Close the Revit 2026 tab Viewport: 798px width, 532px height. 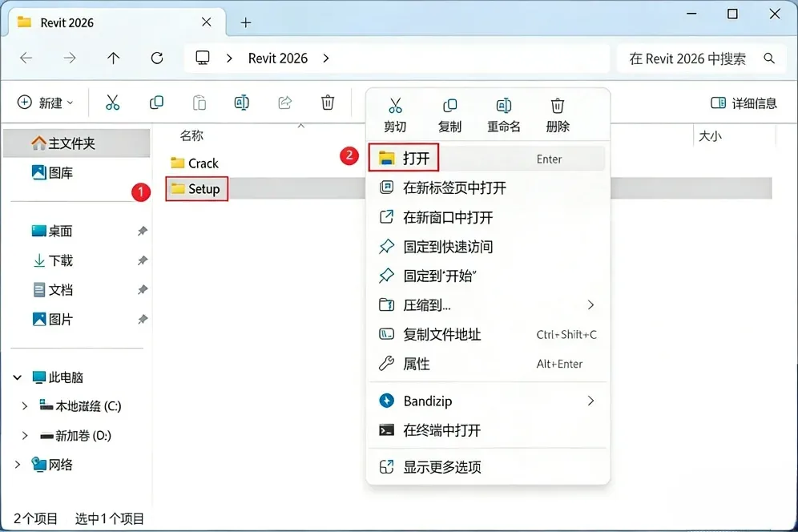(x=206, y=22)
